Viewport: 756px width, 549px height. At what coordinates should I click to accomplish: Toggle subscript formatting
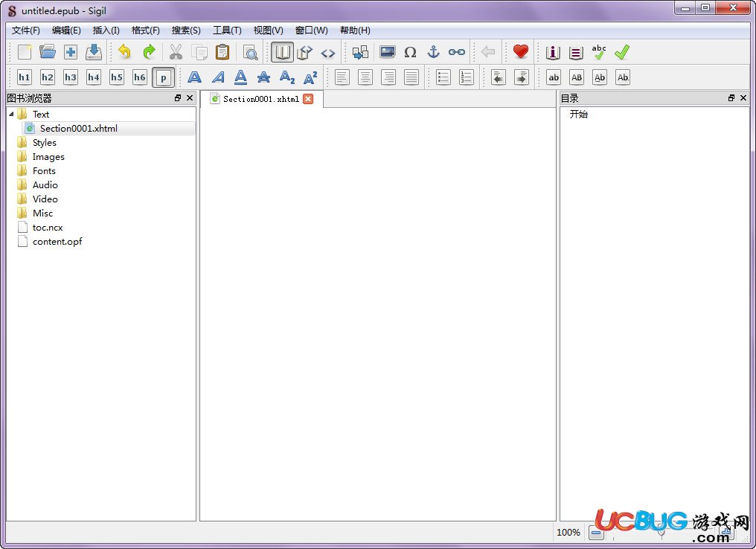click(287, 77)
